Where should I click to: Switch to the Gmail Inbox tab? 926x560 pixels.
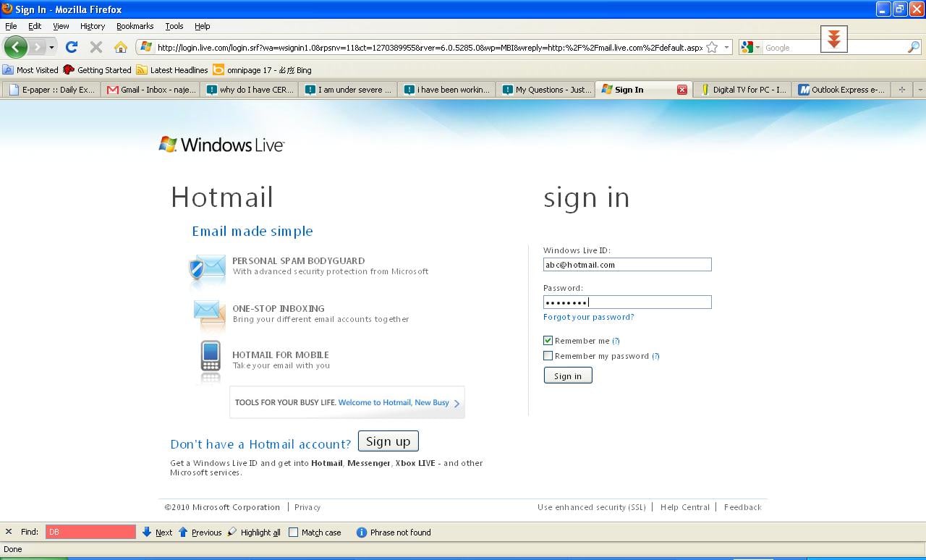(x=151, y=90)
